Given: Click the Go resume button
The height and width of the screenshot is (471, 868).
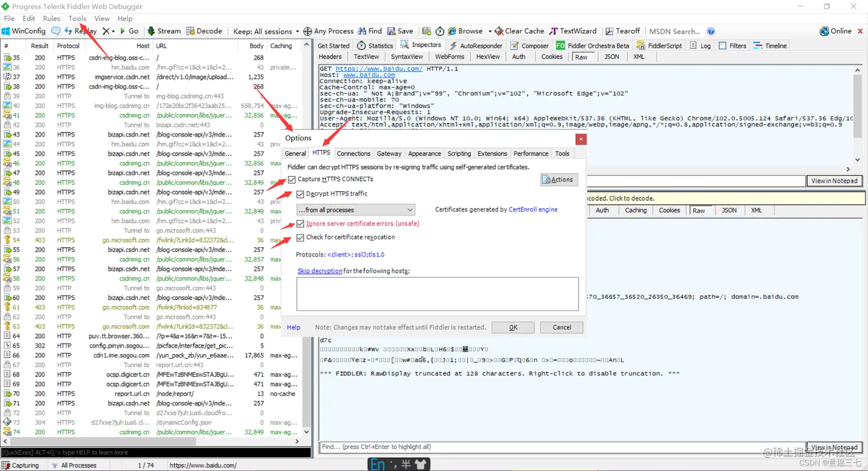Looking at the screenshot, I should point(129,31).
